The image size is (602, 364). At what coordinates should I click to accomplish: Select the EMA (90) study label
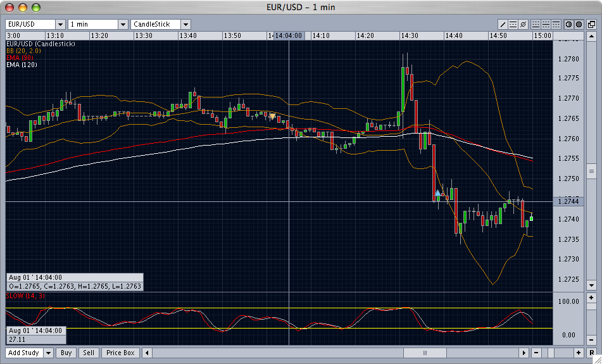20,58
